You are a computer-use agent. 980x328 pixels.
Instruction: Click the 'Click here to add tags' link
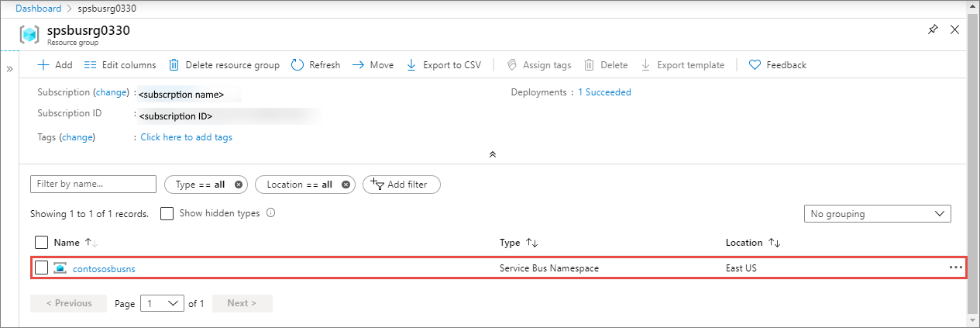[186, 137]
